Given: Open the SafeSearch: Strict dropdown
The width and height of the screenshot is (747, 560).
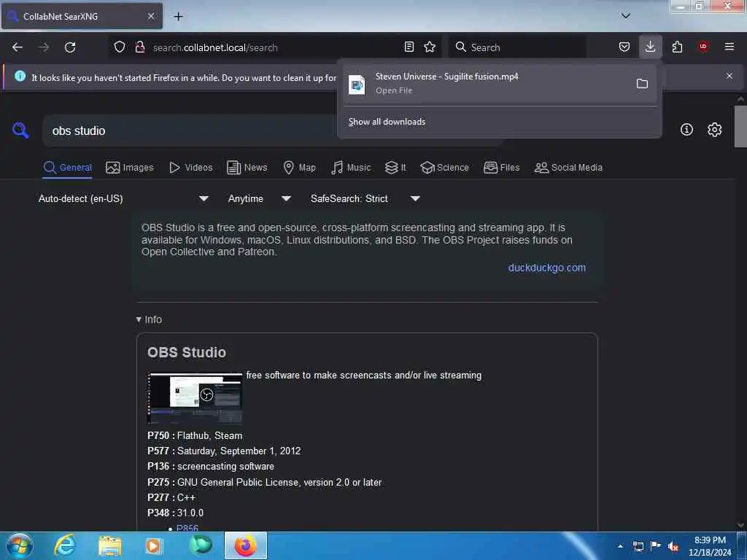Looking at the screenshot, I should tap(365, 198).
